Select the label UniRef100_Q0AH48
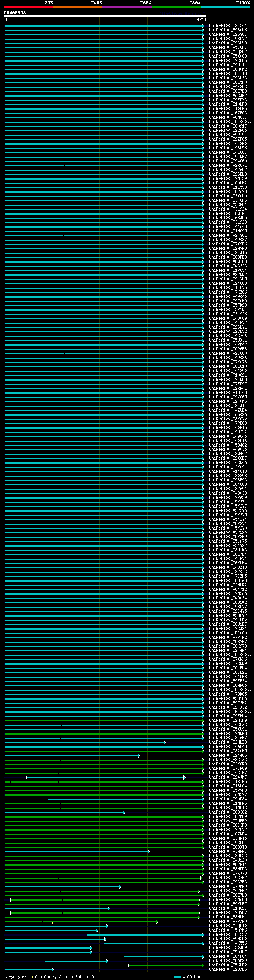Image resolution: width=254 pixels, height=980 pixels. tap(228, 746)
